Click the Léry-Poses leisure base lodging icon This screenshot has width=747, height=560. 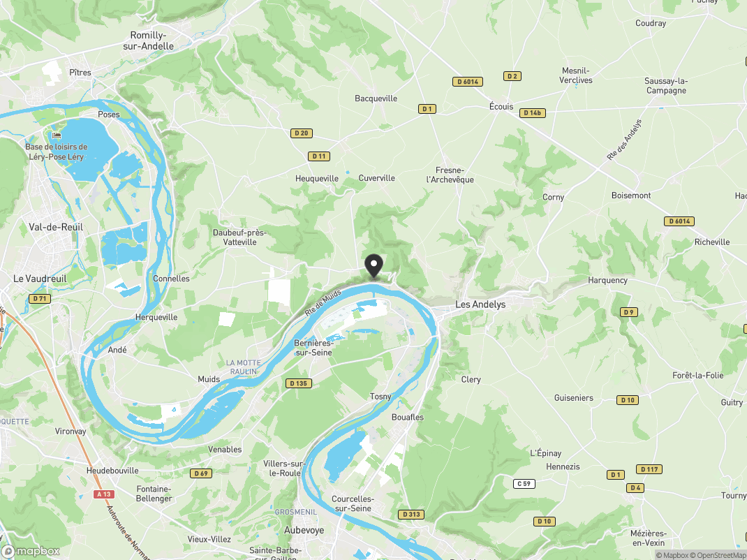click(x=57, y=135)
